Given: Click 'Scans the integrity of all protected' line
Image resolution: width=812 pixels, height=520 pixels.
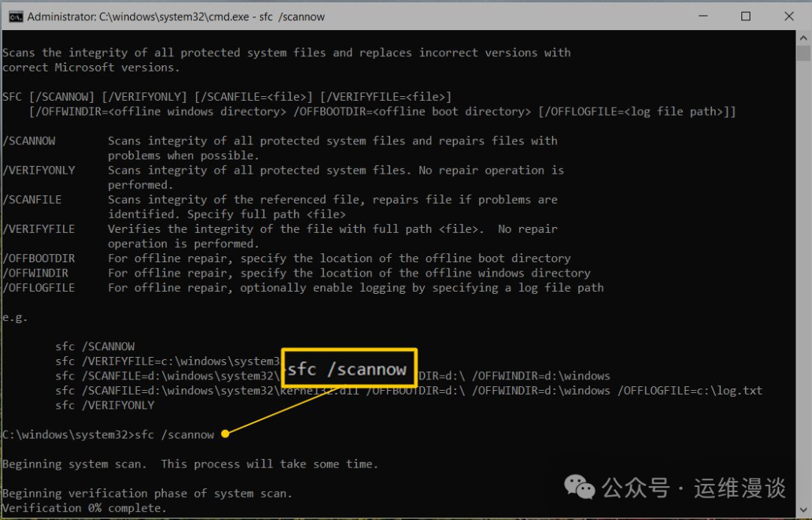Looking at the screenshot, I should click(286, 53).
